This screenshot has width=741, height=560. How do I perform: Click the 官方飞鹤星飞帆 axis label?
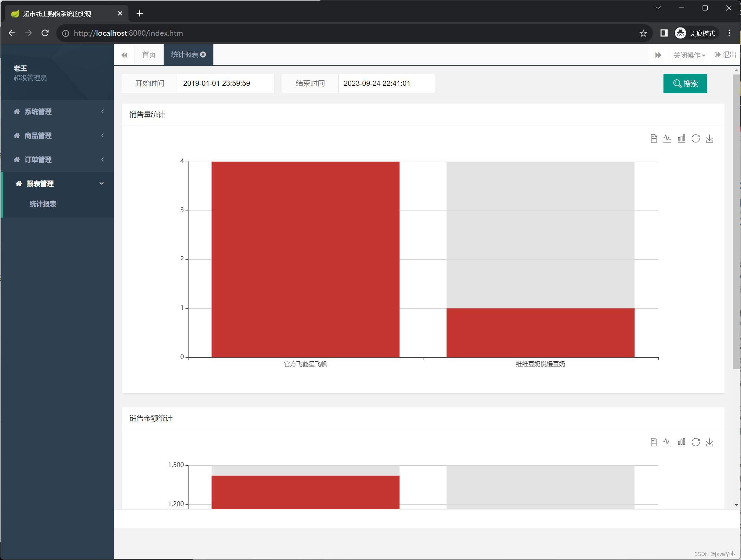[x=305, y=364]
